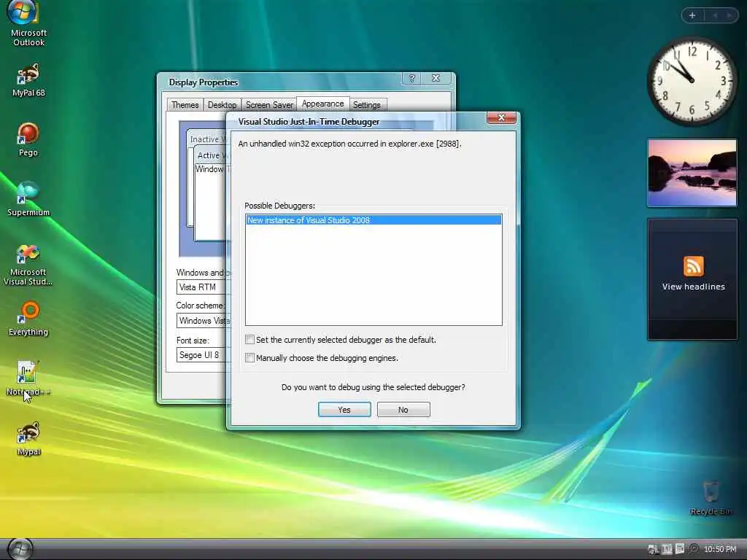Switch to the Desktop tab
This screenshot has height=560, width=747.
(222, 105)
